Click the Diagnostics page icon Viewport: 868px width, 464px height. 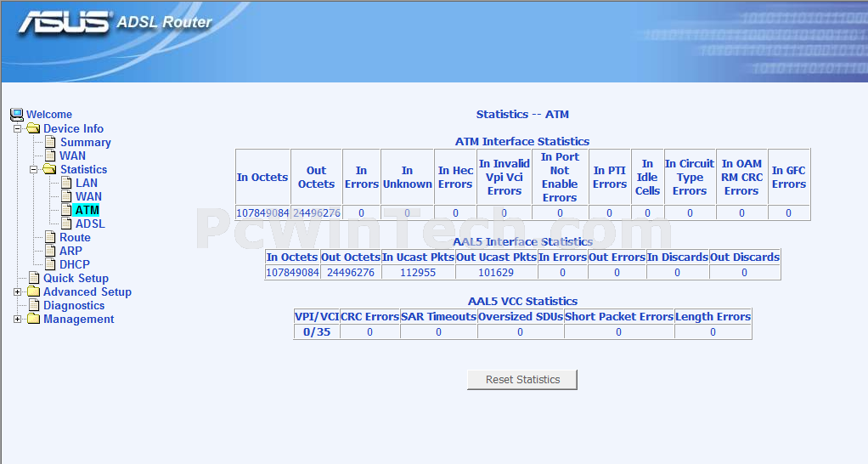pyautogui.click(x=34, y=305)
